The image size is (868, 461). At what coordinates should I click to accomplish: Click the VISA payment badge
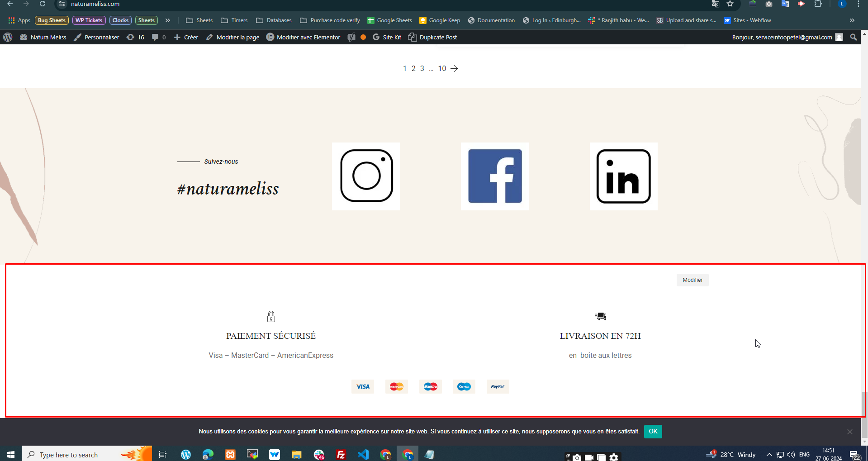tap(363, 386)
